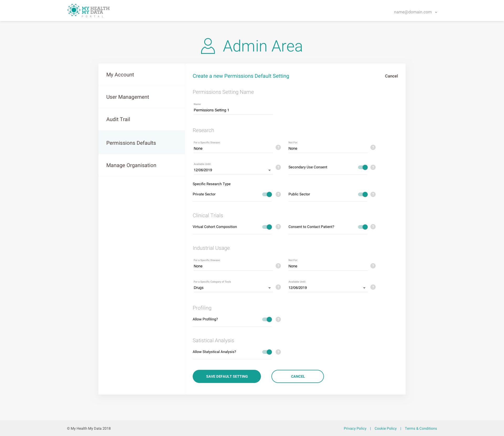Screen dimensions: 504x436
Task: Click the Permissions Setting Name input field
Action: pos(233,110)
